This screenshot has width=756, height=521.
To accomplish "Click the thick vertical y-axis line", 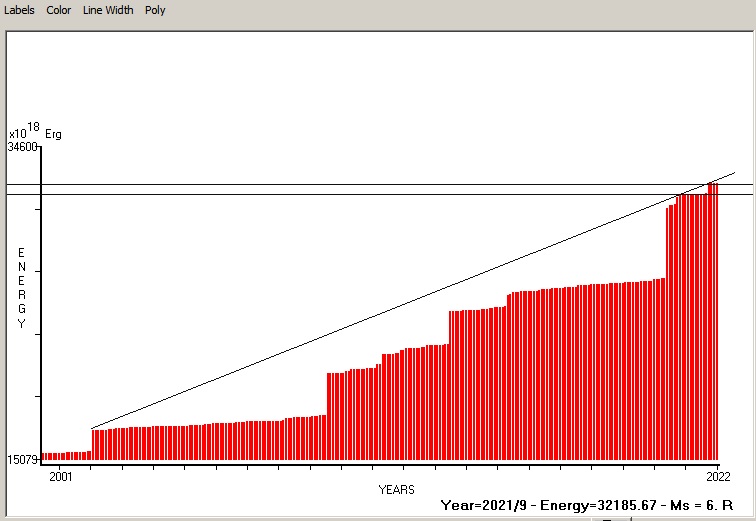I will [x=41, y=300].
